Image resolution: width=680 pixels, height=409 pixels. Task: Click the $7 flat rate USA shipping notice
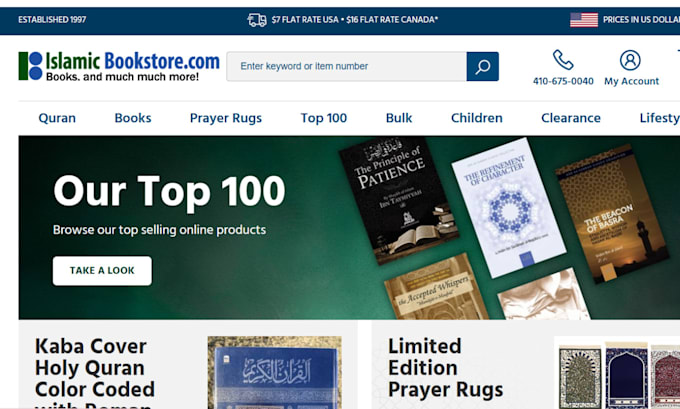(354, 20)
